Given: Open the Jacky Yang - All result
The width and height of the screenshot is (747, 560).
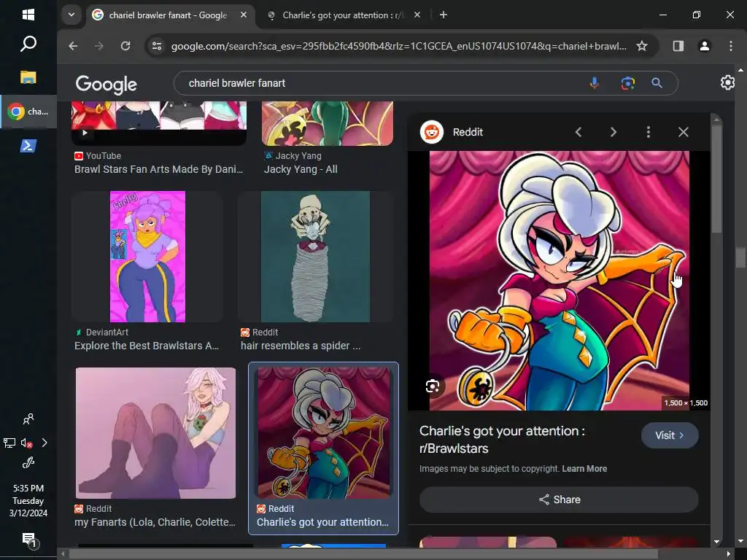Looking at the screenshot, I should tap(301, 169).
